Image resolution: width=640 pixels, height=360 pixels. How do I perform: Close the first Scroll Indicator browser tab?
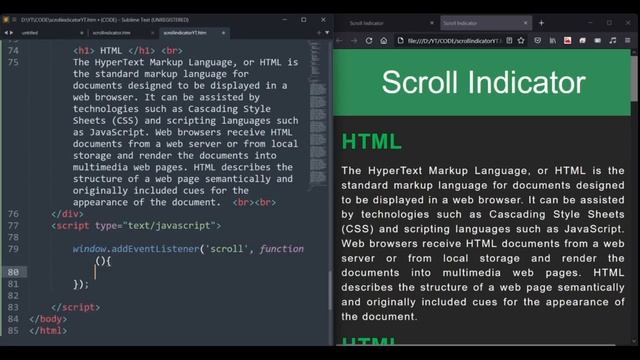click(432, 23)
